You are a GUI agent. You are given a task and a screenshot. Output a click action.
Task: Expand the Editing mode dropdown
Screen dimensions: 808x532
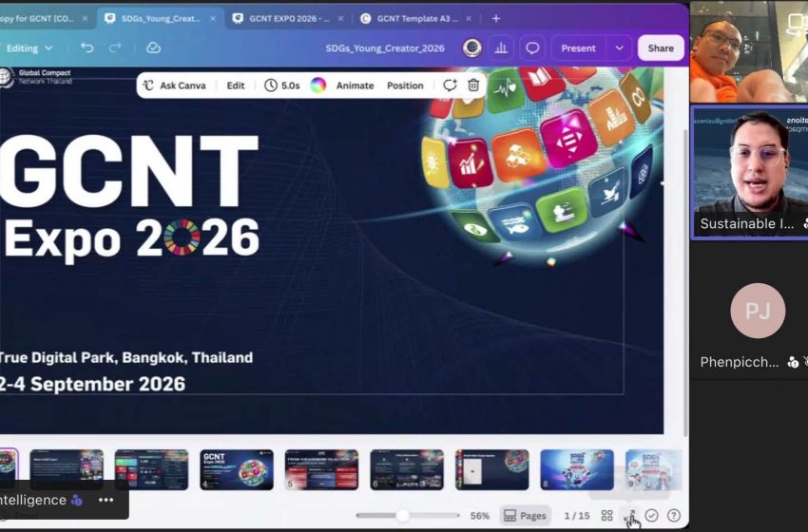pos(29,47)
